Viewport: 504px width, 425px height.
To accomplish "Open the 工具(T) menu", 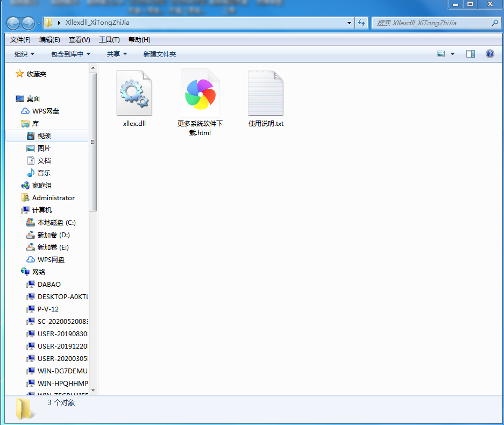I will tap(109, 40).
